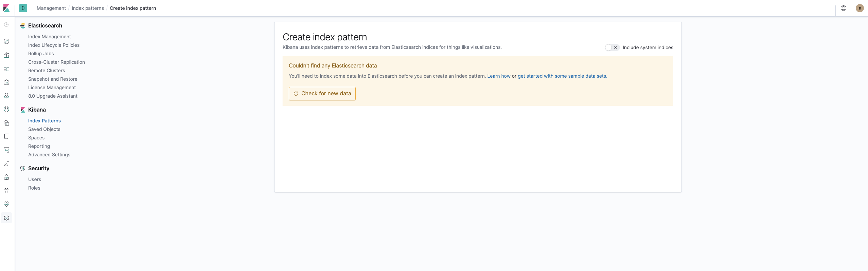Image resolution: width=868 pixels, height=271 pixels.
Task: Open Users under Security
Action: point(35,179)
